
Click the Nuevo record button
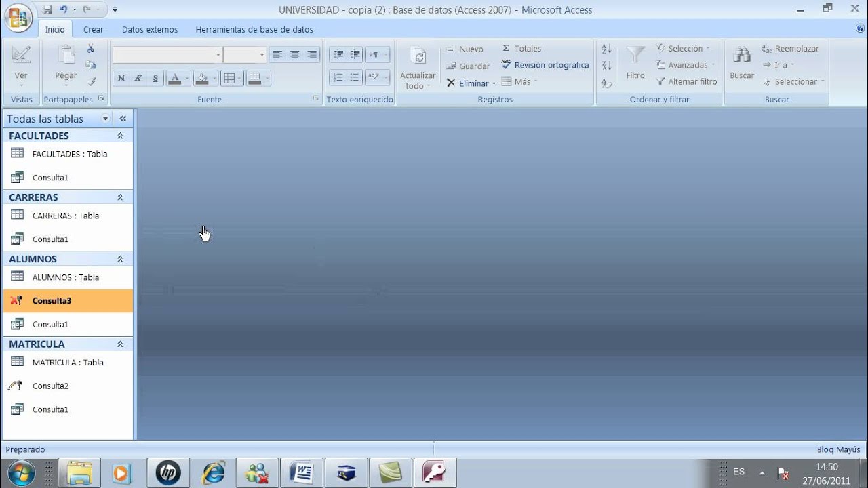click(x=465, y=49)
